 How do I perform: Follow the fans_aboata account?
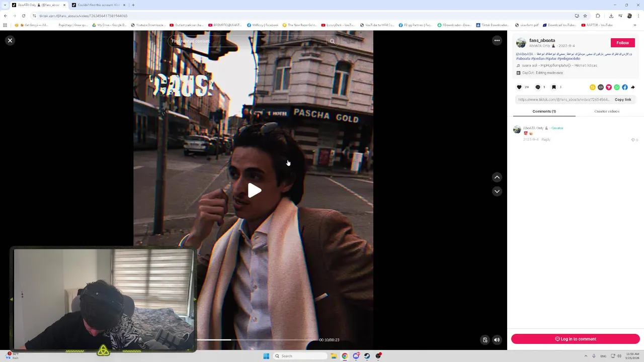coord(622,43)
